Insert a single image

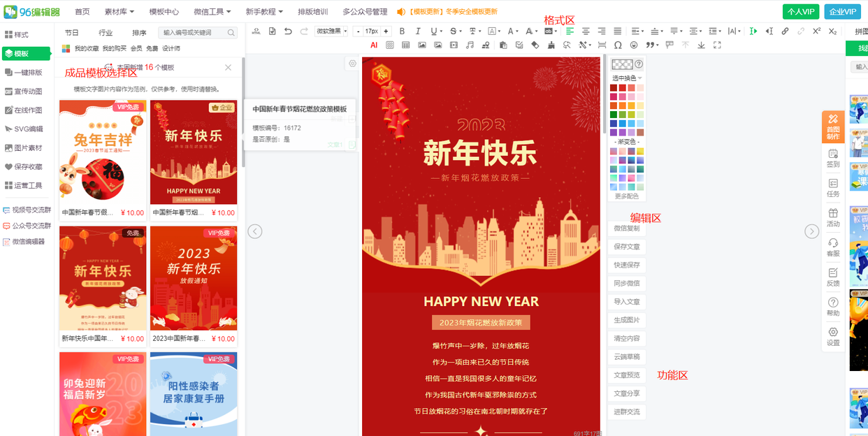pos(422,45)
